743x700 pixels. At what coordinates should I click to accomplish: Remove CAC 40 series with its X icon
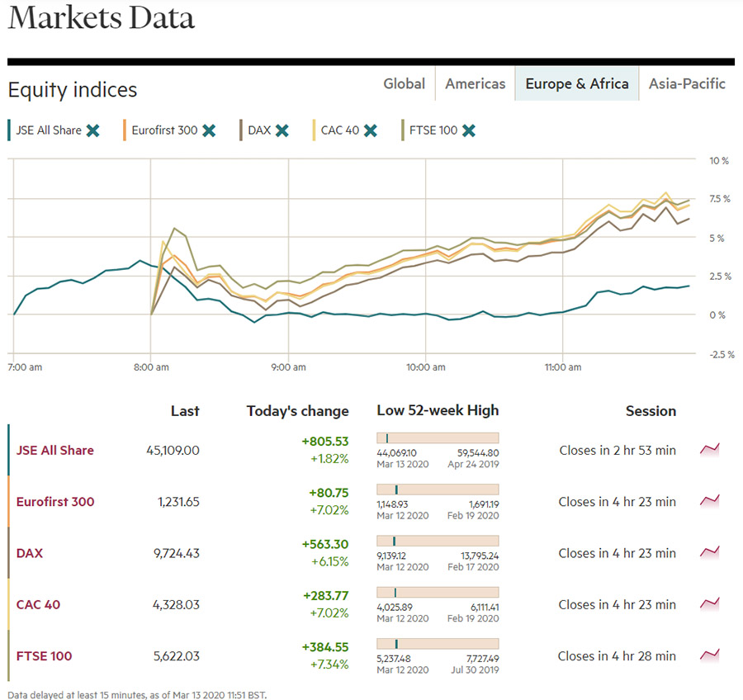[x=371, y=130]
